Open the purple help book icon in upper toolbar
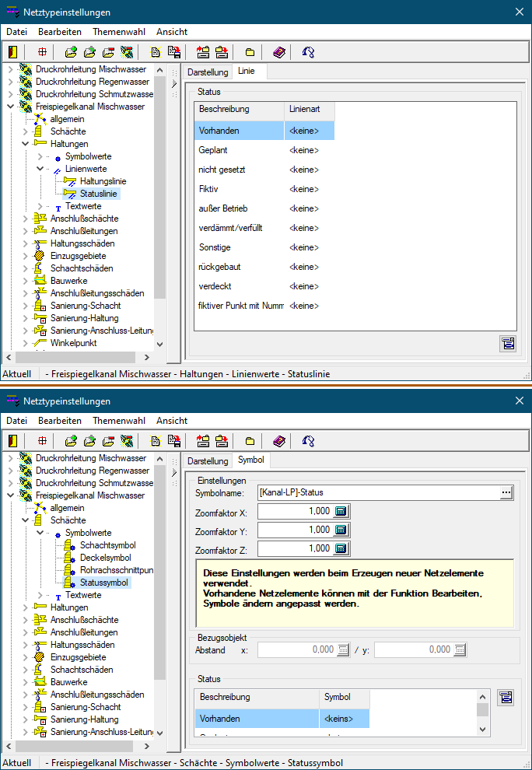Viewport: 532px width, 770px height. 279,52
